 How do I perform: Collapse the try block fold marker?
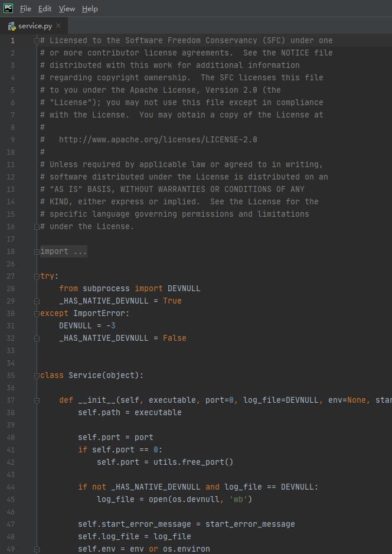click(37, 276)
